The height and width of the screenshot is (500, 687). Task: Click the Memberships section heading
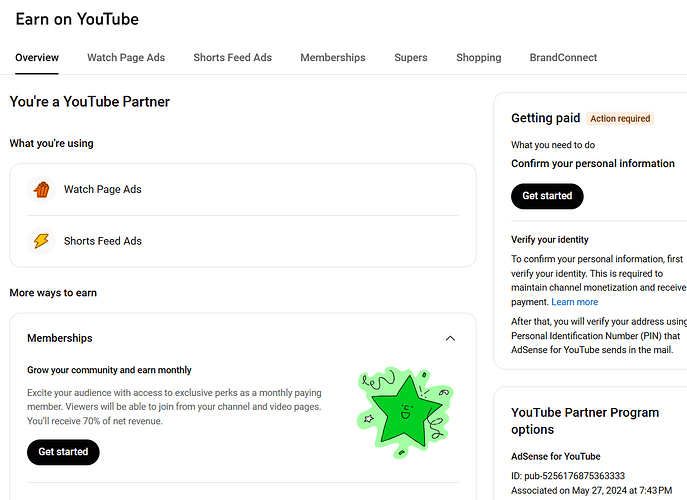tap(60, 339)
